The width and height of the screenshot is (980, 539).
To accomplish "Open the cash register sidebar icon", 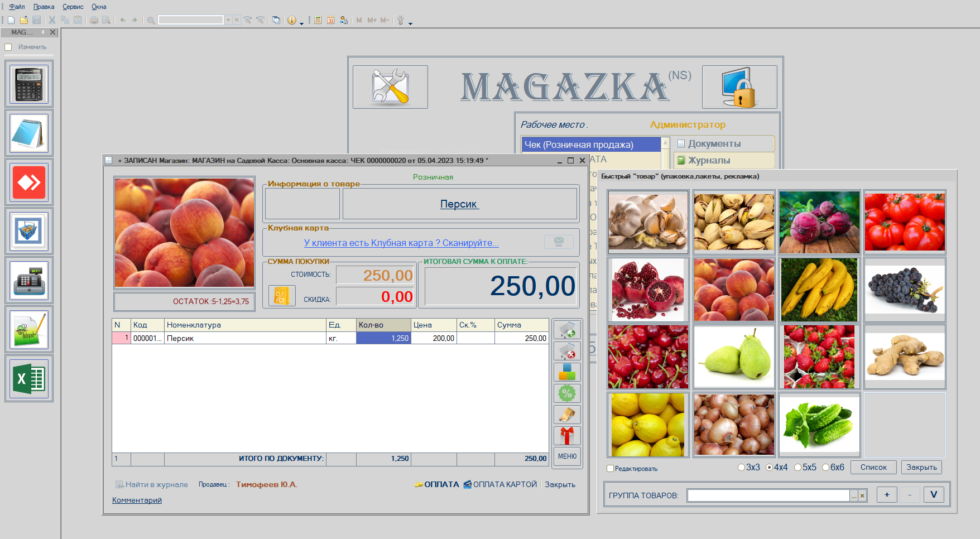I will tap(29, 280).
